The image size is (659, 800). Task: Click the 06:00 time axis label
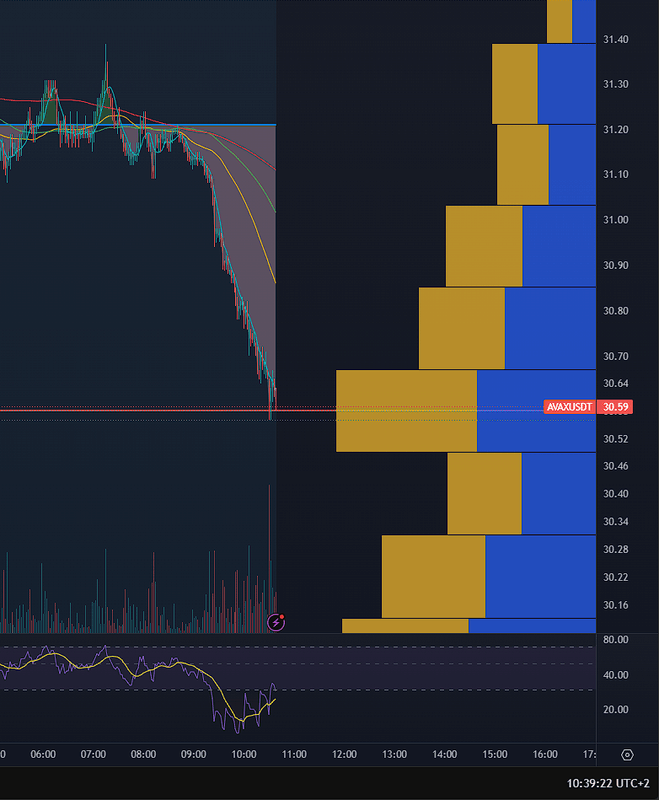(x=43, y=754)
